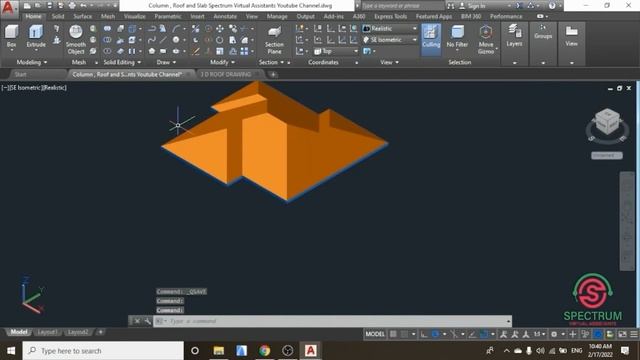The width and height of the screenshot is (640, 360).
Task: Click the Help question mark icon
Action: (552, 6)
